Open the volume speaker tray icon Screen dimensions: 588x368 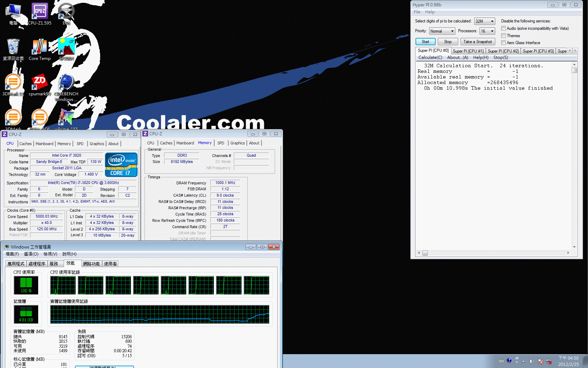532,361
